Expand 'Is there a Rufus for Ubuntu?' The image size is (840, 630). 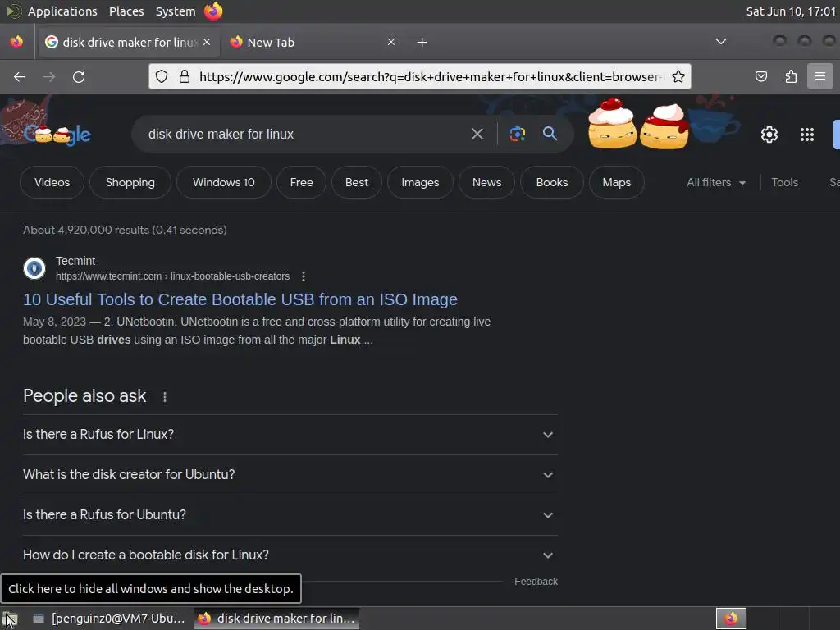(290, 515)
